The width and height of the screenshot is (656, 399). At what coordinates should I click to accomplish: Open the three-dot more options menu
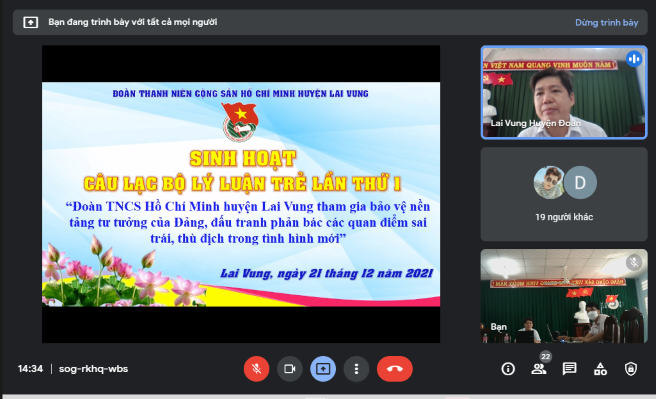[x=356, y=369]
